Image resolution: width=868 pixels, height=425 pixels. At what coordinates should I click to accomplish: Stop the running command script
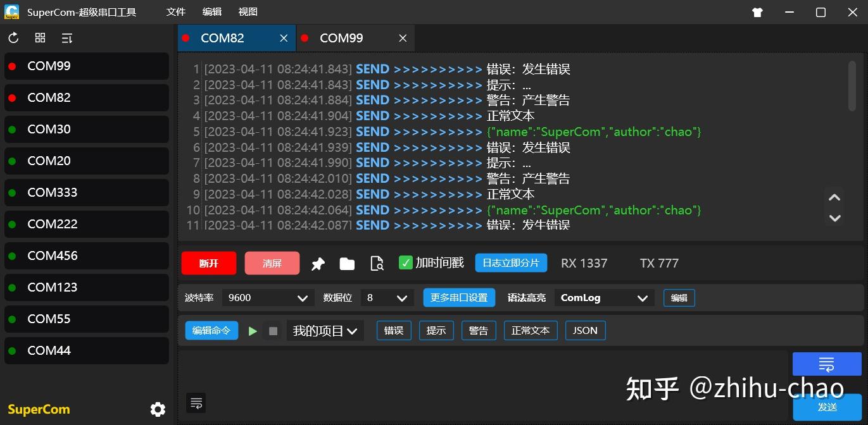coord(273,330)
